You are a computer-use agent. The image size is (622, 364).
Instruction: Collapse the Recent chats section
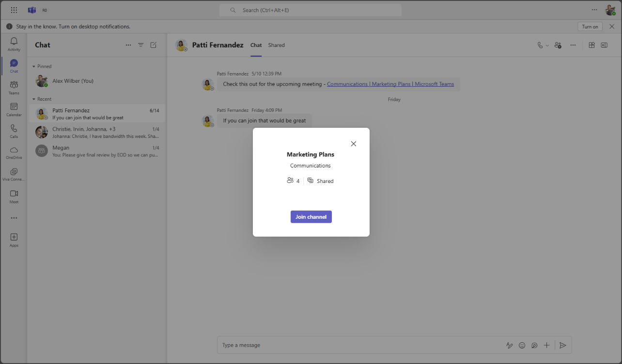coord(34,99)
